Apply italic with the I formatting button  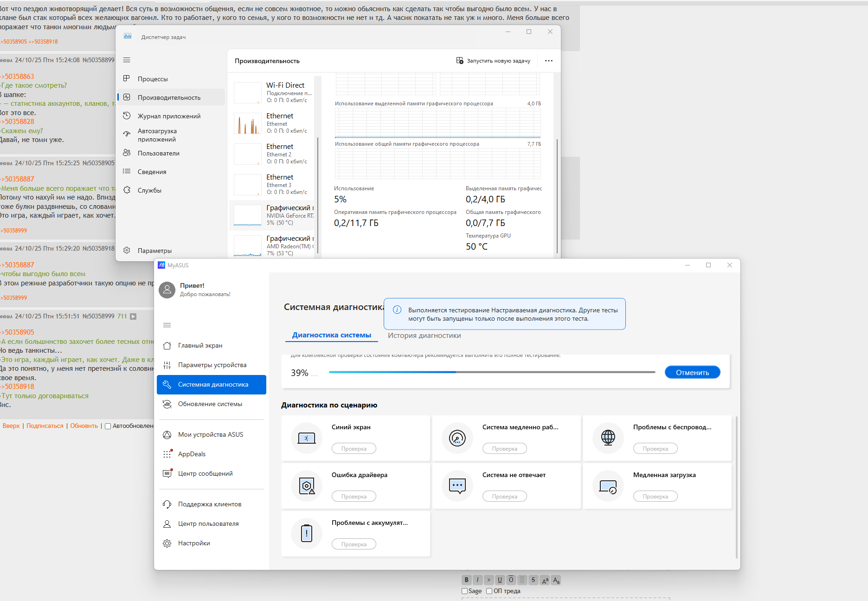(x=478, y=580)
